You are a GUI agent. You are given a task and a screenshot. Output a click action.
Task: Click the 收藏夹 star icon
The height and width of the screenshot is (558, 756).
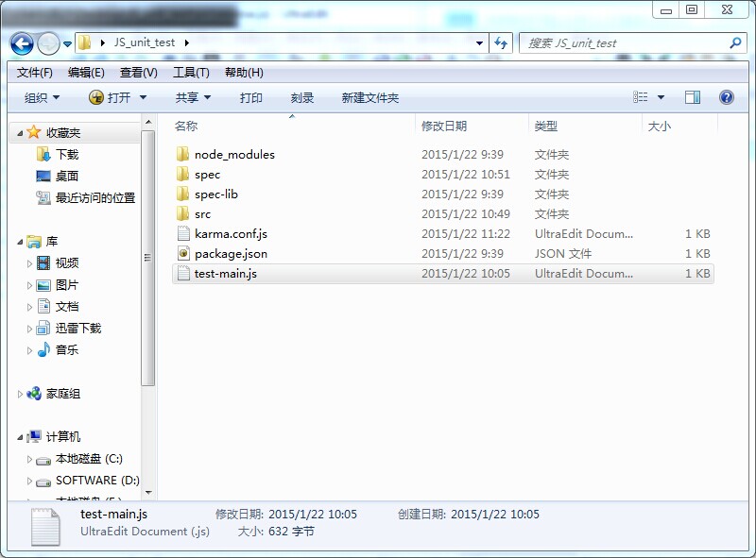pyautogui.click(x=34, y=132)
